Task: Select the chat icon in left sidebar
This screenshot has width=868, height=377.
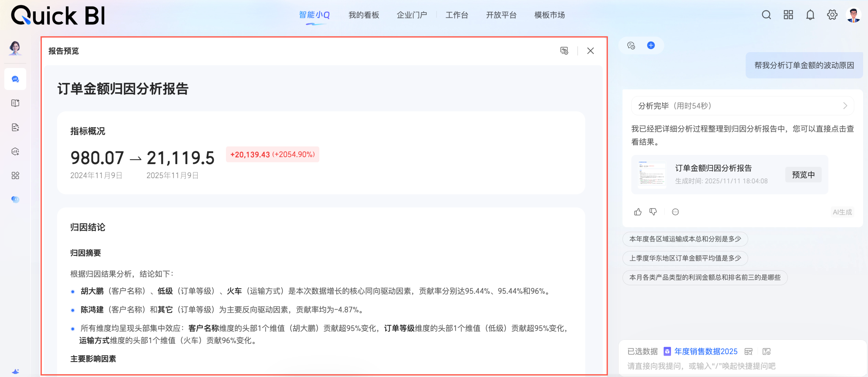Action: (15, 79)
